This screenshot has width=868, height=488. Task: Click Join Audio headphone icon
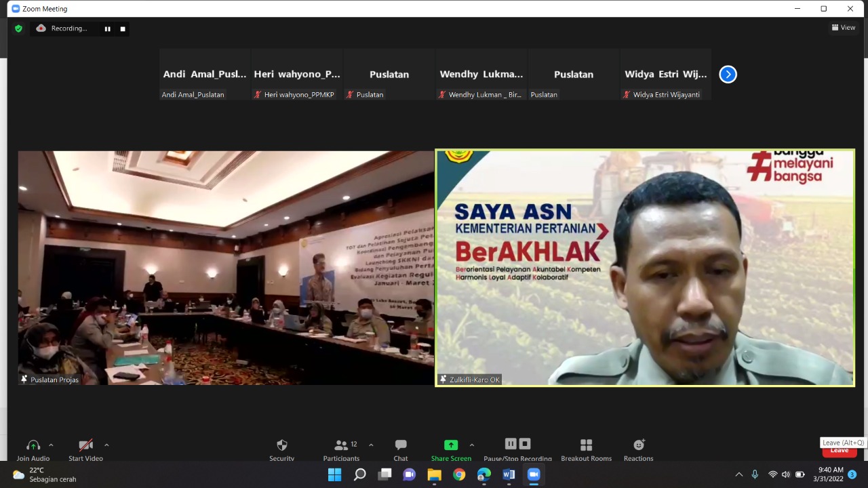tap(33, 446)
